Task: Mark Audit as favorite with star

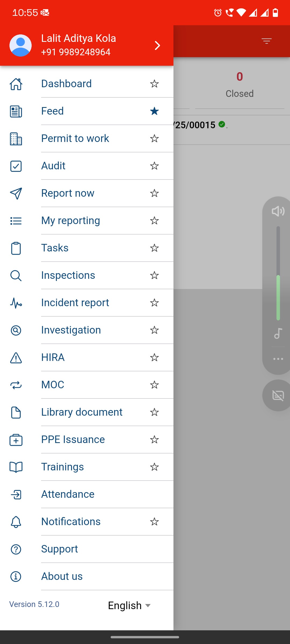Action: click(154, 166)
